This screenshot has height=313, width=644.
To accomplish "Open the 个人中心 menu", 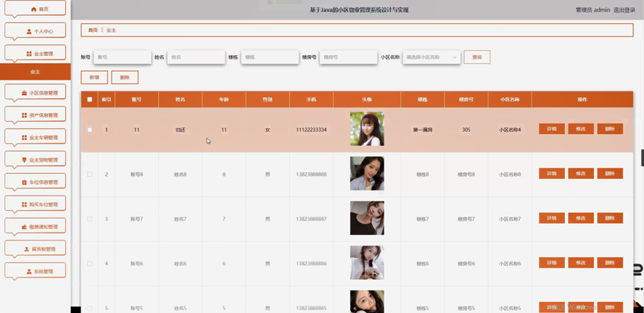I will click(x=36, y=31).
